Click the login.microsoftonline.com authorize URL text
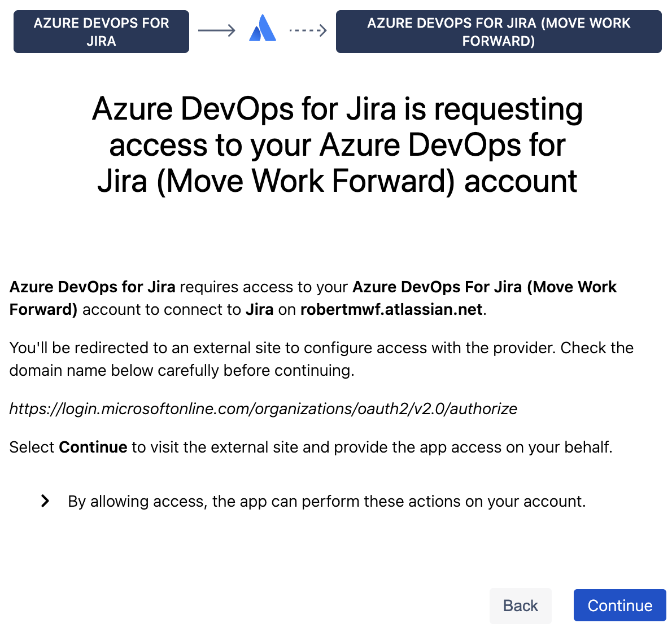The image size is (672, 632). pyautogui.click(x=263, y=409)
